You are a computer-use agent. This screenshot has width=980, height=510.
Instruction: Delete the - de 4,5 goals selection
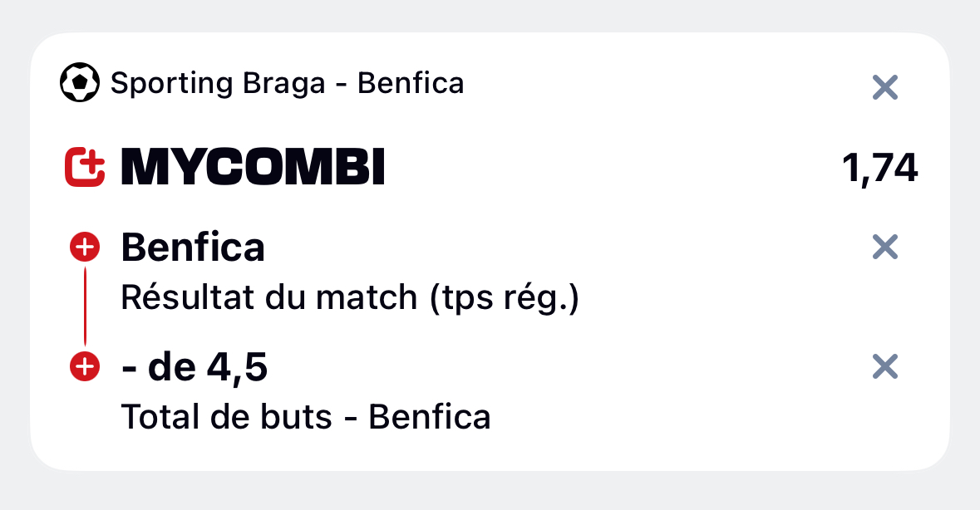pos(885,366)
